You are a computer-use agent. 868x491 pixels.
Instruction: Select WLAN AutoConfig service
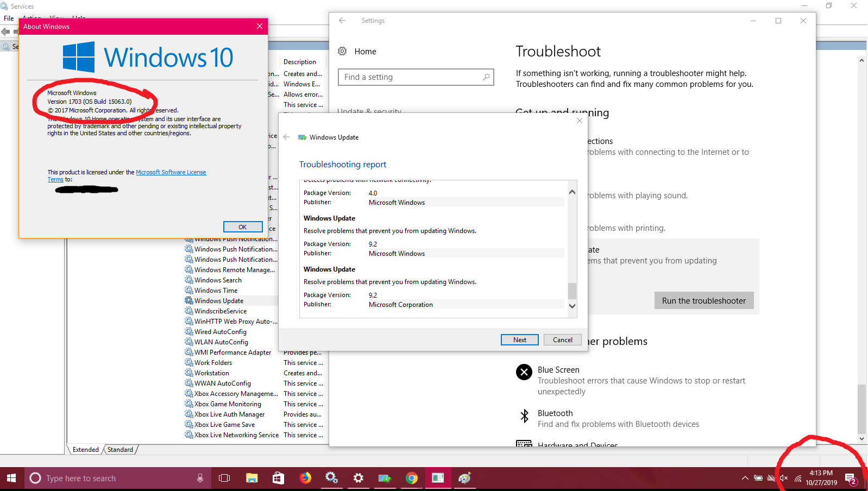221,342
